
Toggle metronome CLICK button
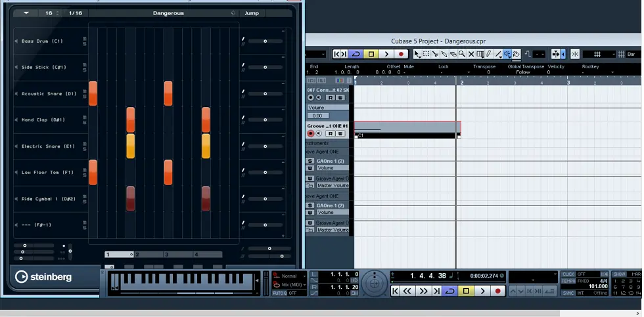(x=568, y=274)
